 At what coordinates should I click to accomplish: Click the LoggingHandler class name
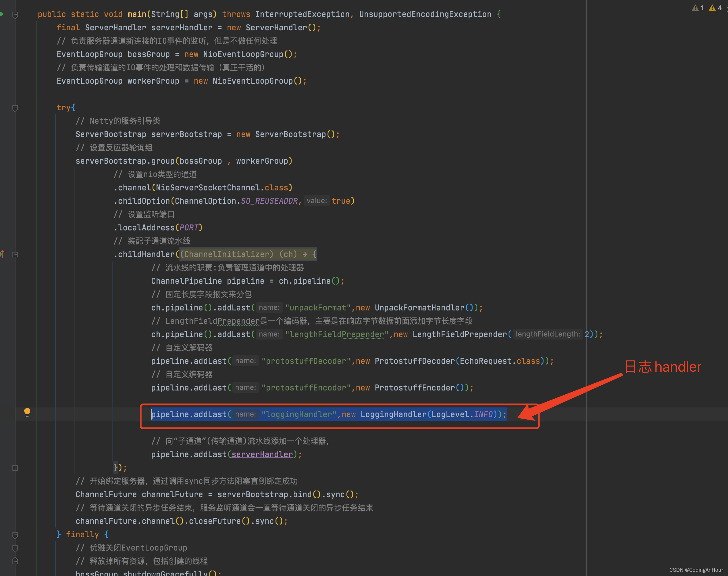point(393,414)
